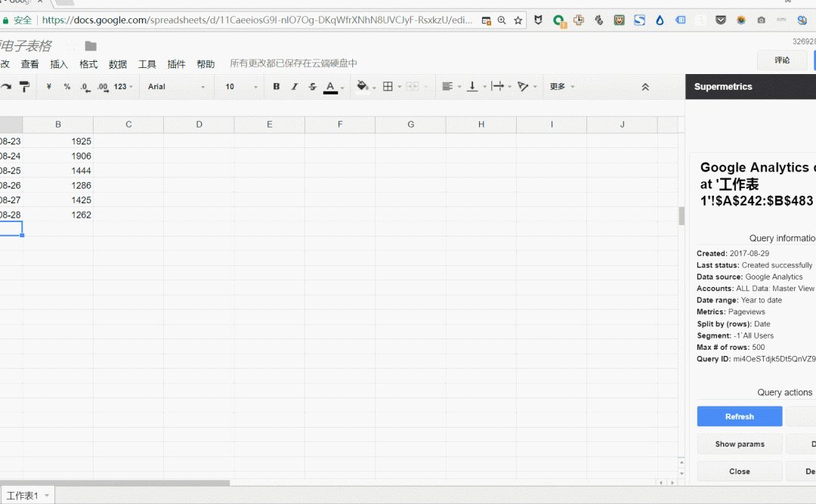Screen dimensions: 816x504
Task: Open the Pocket extension icon
Action: click(x=721, y=20)
